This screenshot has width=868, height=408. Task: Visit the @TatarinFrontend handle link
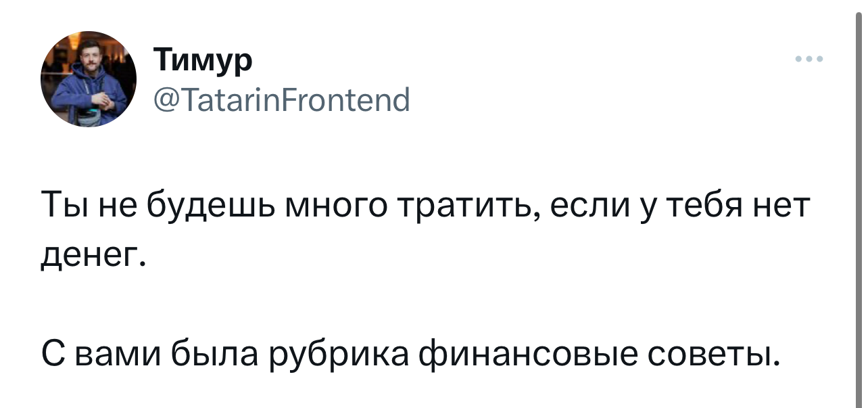[282, 101]
